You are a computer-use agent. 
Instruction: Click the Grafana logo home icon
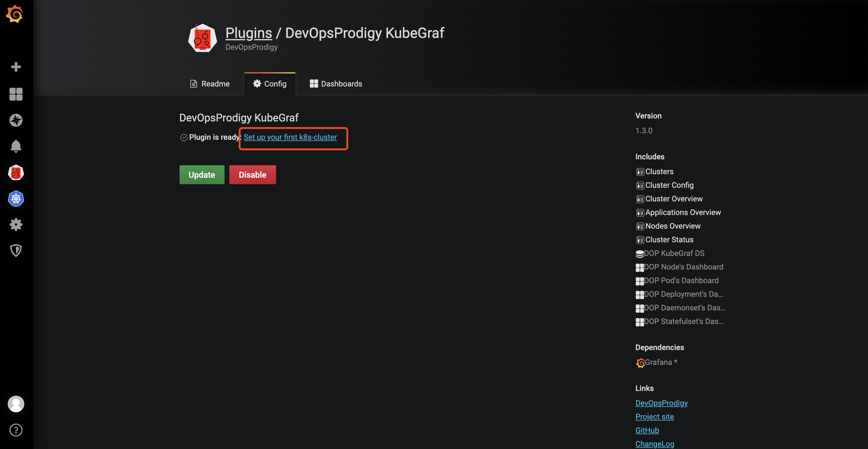click(x=15, y=14)
